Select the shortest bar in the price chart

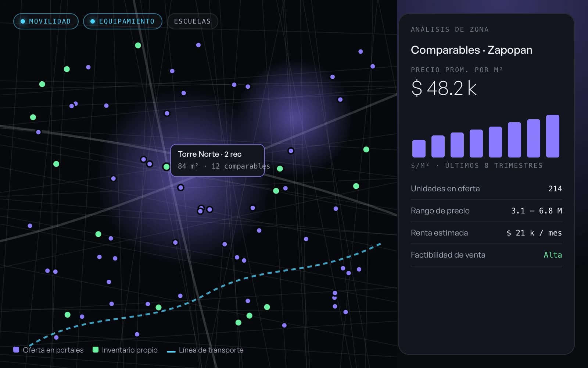(x=419, y=149)
